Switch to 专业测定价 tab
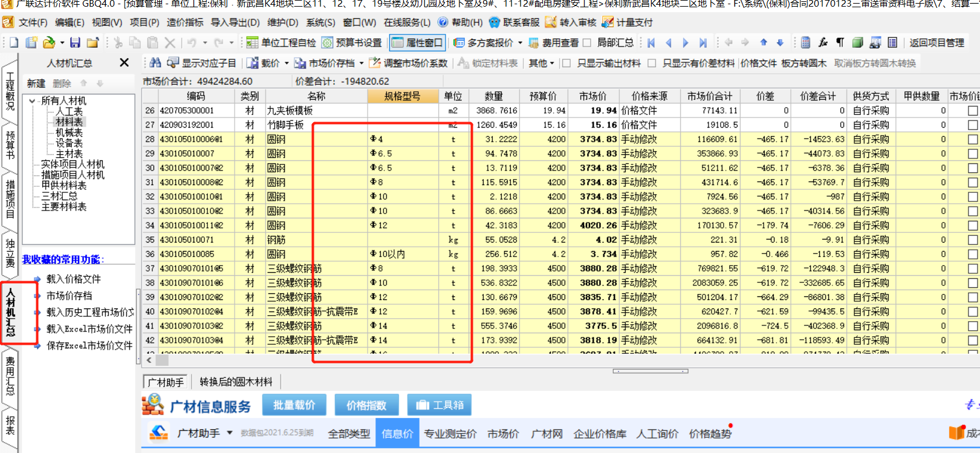Screen dimensions: 980x453 [x=450, y=434]
